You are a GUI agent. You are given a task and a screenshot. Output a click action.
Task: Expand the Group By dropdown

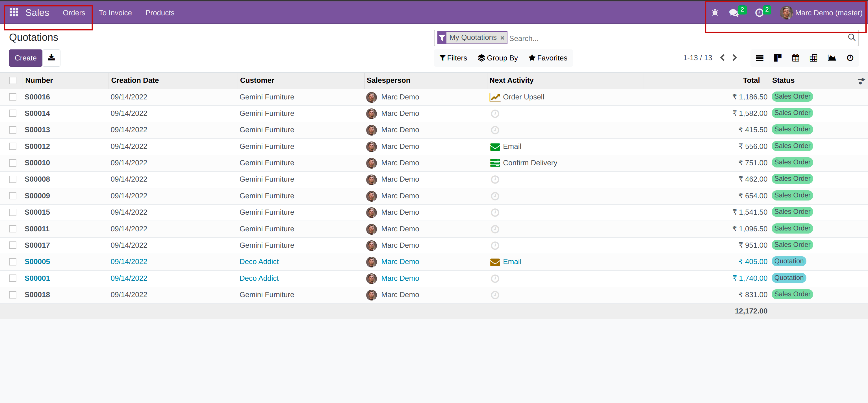(x=498, y=58)
